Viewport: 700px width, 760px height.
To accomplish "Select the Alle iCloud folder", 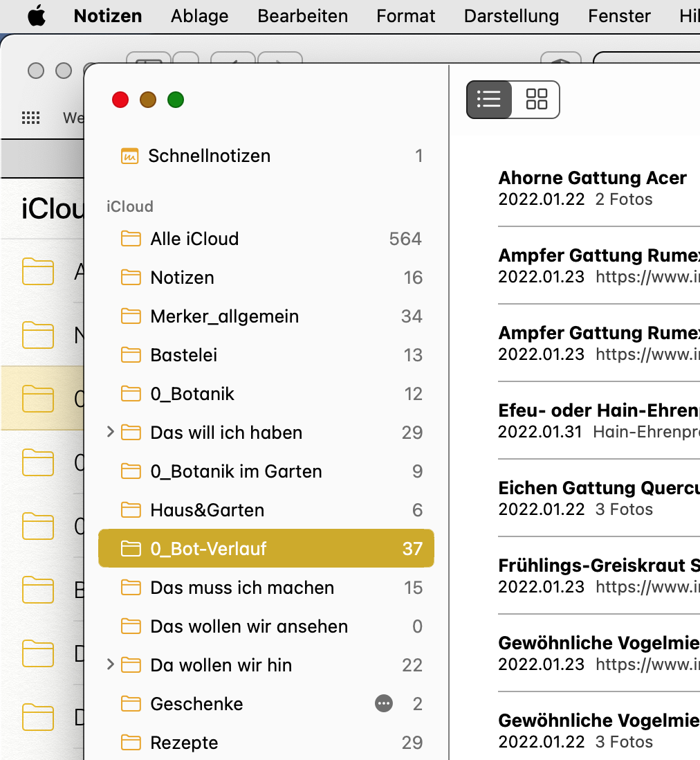I will pyautogui.click(x=266, y=239).
